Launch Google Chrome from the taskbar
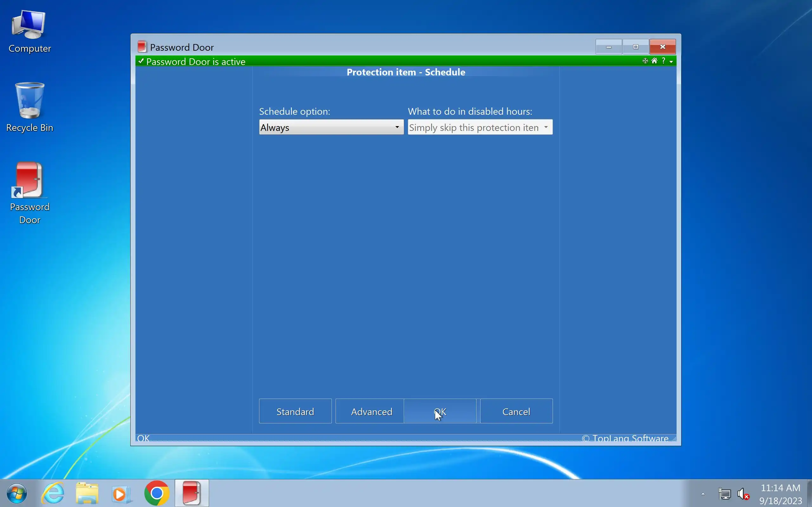The width and height of the screenshot is (812, 507). coord(157,493)
